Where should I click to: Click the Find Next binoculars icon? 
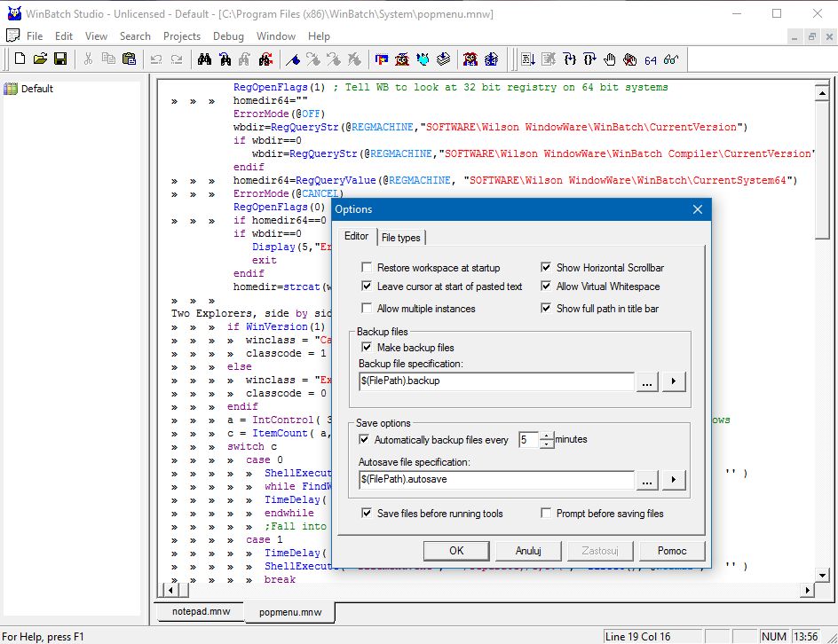pyautogui.click(x=225, y=59)
